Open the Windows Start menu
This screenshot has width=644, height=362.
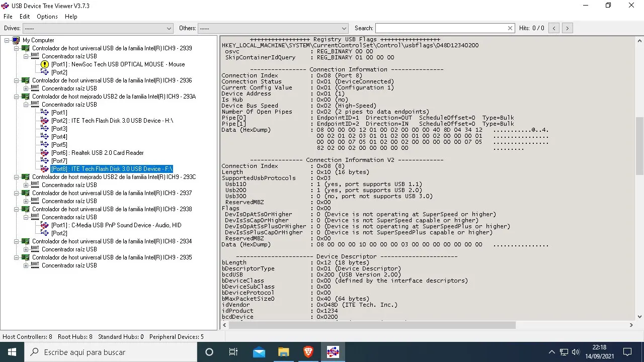tap(12, 352)
